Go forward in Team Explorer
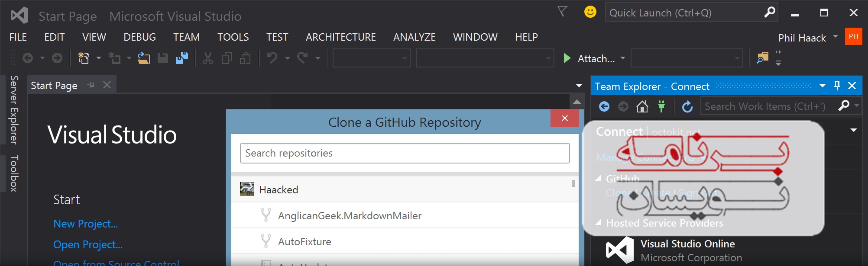The image size is (868, 266). pyautogui.click(x=623, y=106)
